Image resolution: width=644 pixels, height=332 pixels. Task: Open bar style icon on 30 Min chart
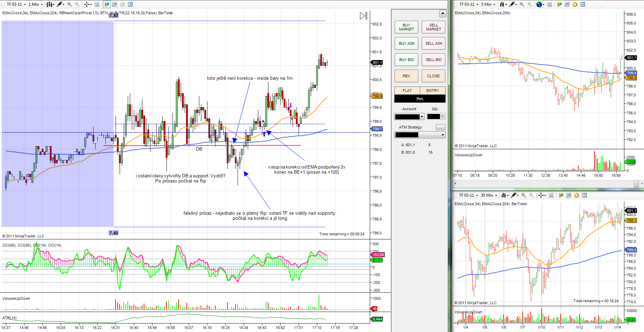pyautogui.click(x=505, y=195)
